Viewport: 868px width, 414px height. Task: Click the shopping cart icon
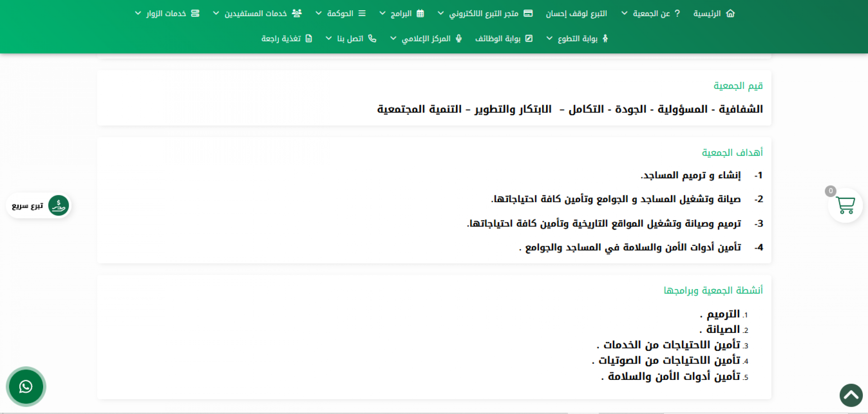pos(845,206)
